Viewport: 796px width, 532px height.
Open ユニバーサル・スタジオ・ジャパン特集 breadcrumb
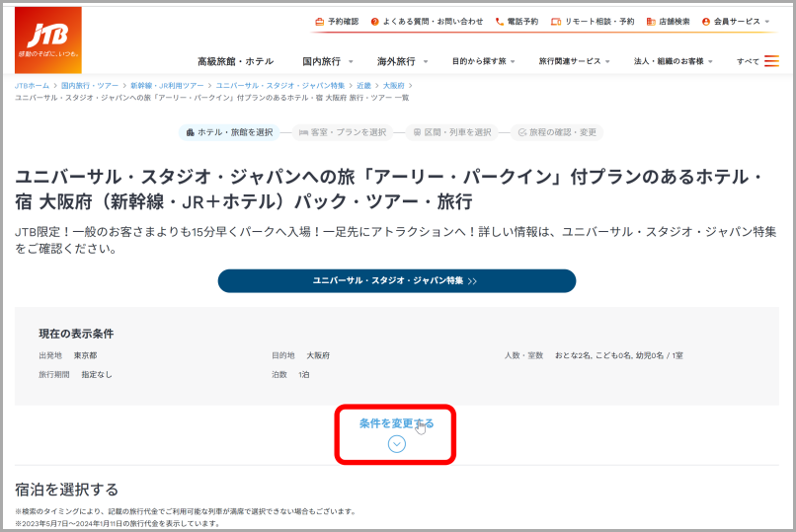(280, 85)
